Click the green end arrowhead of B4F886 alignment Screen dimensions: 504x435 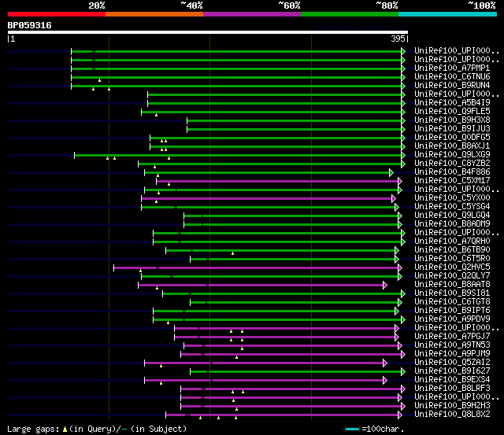pos(391,173)
